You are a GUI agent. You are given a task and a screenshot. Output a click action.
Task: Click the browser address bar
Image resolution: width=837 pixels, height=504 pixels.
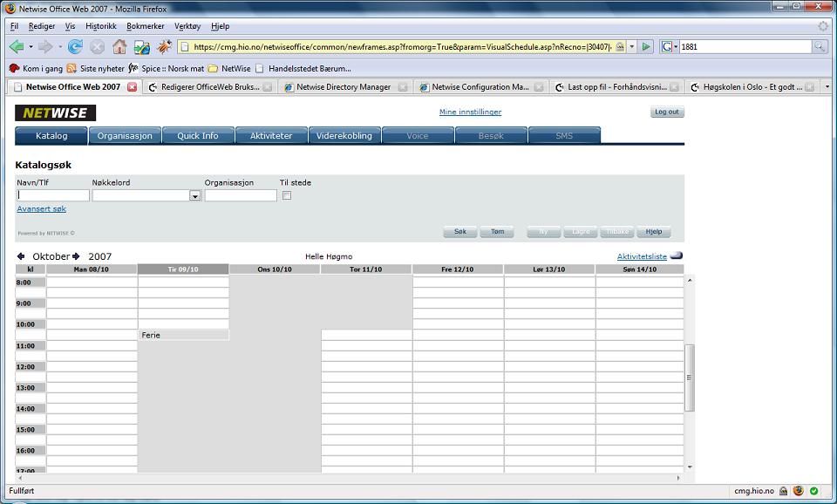[401, 47]
